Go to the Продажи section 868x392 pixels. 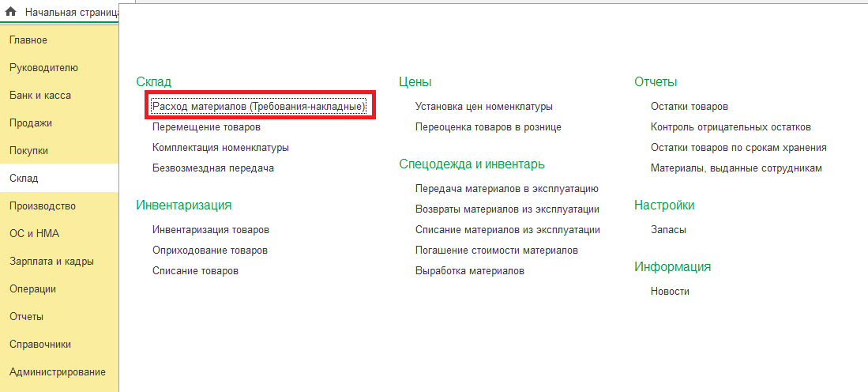[31, 123]
